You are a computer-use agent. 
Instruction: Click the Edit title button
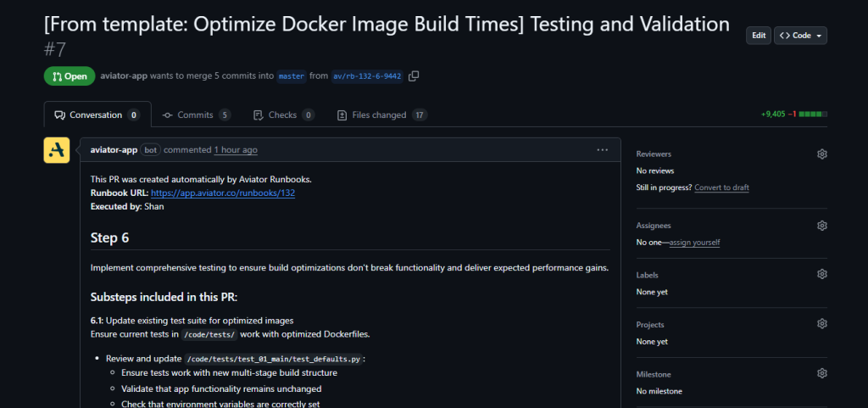pos(759,36)
